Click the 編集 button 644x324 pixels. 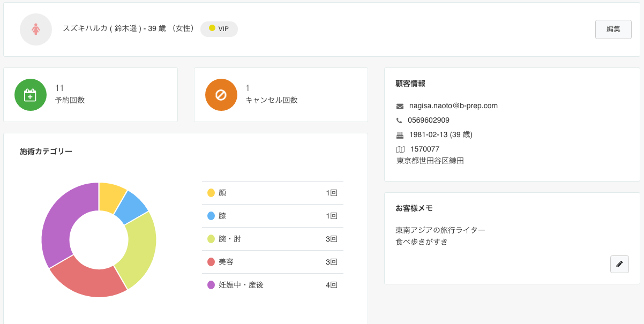click(613, 29)
